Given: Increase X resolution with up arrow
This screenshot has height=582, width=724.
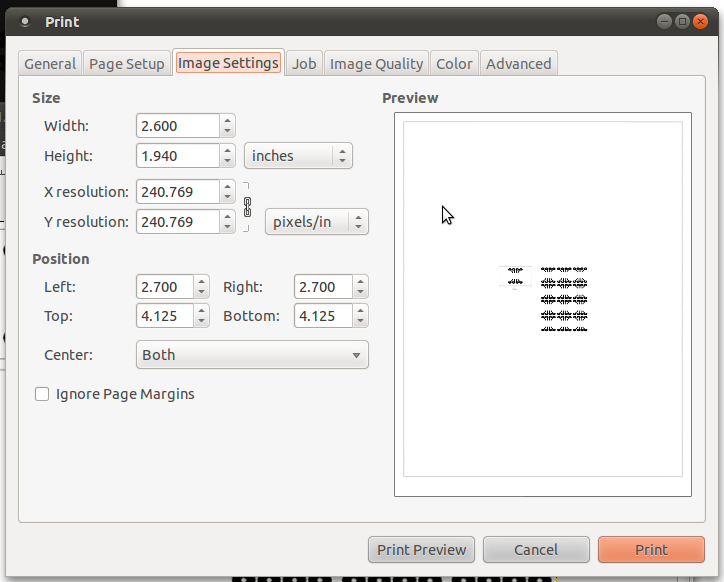Looking at the screenshot, I should click(x=227, y=187).
